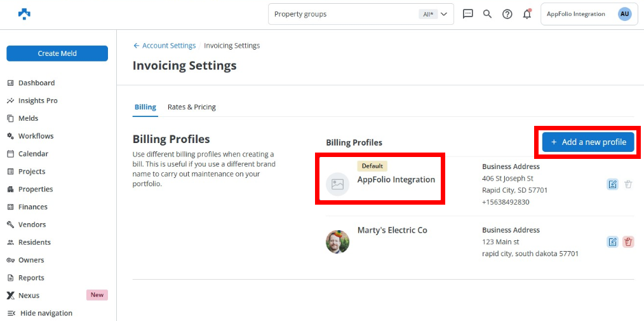The height and width of the screenshot is (321, 644).
Task: Edit the AppFolio Integration billing profile
Action: click(x=612, y=184)
